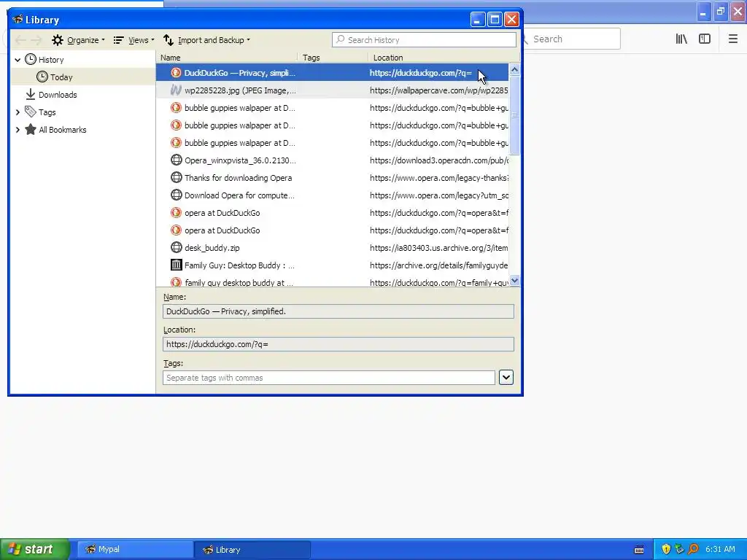Select the wp2285228.jpg history entry
This screenshot has width=747, height=560.
tap(332, 90)
